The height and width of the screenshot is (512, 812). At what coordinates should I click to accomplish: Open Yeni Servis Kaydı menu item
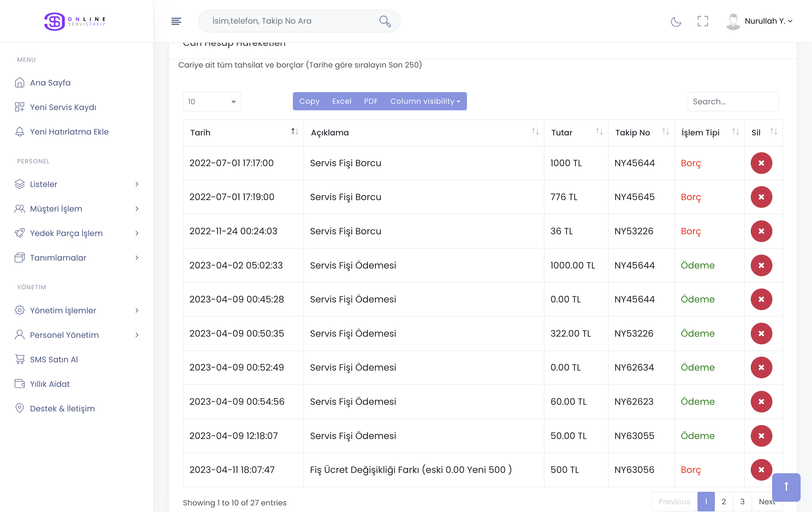(63, 107)
